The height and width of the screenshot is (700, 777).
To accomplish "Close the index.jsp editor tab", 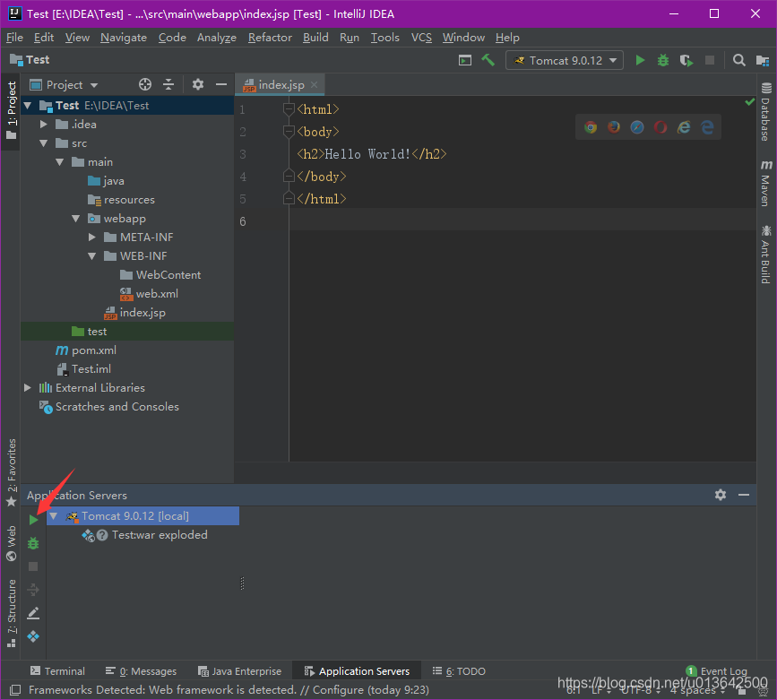I will click(314, 85).
